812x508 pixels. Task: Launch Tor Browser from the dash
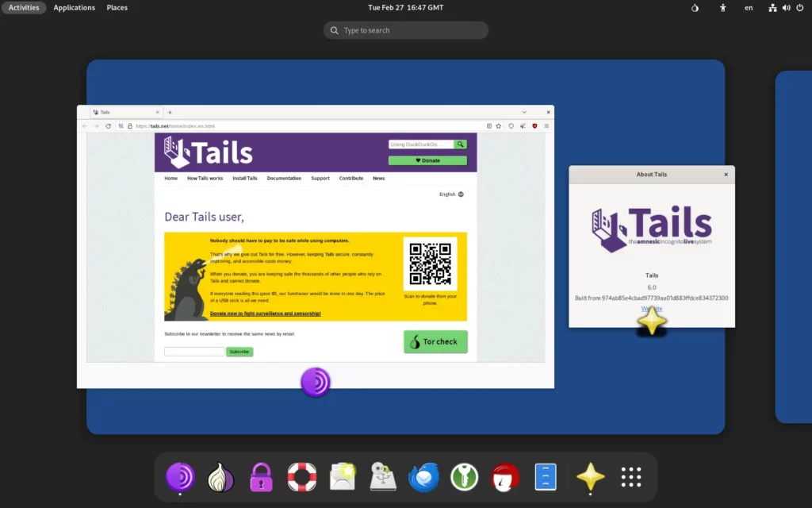(x=180, y=477)
